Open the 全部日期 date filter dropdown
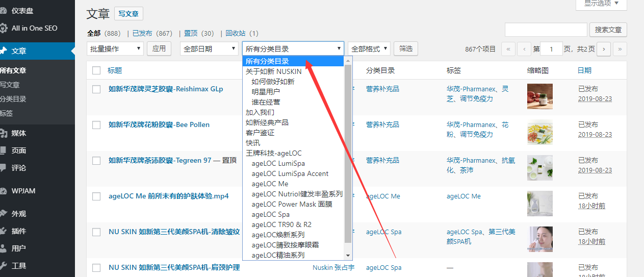 tap(209, 49)
